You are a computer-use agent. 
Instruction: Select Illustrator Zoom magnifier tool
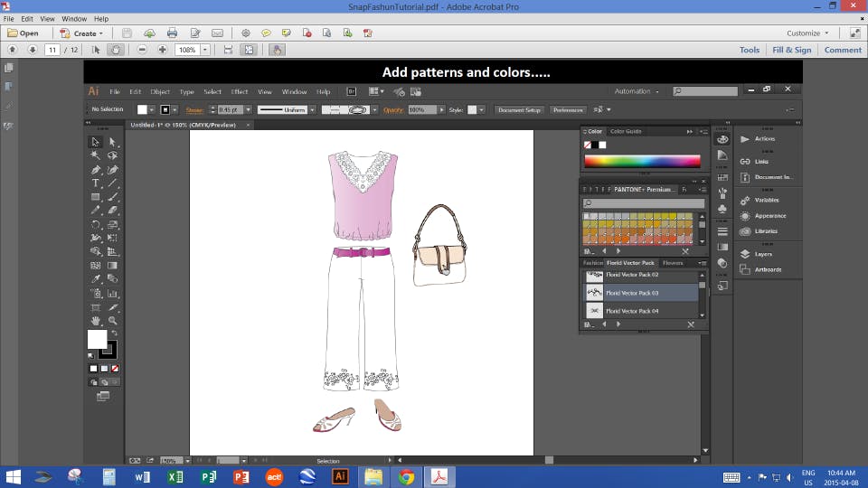[x=112, y=321]
